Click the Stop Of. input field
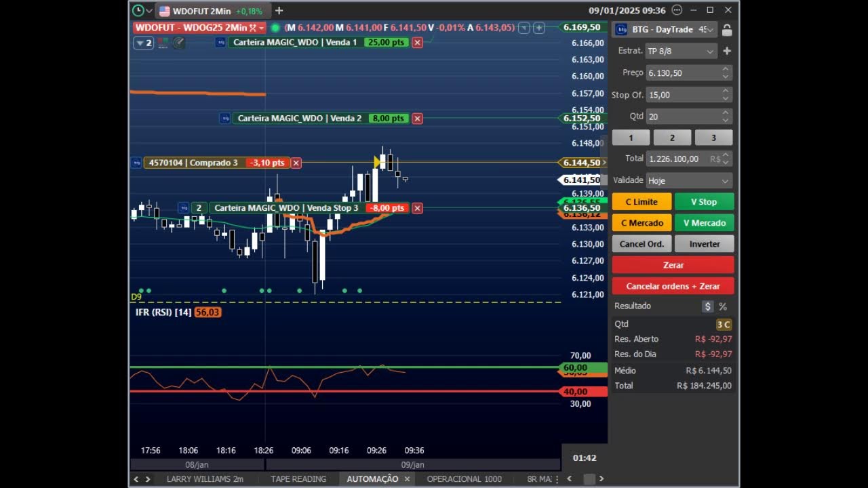The width and height of the screenshot is (868, 488). pyautogui.click(x=684, y=95)
